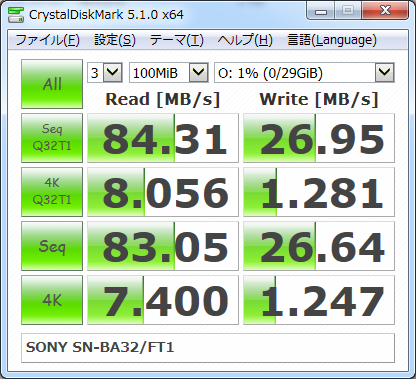
Task: Click the 84.31 Seq Q32T1 read result
Action: 163,138
